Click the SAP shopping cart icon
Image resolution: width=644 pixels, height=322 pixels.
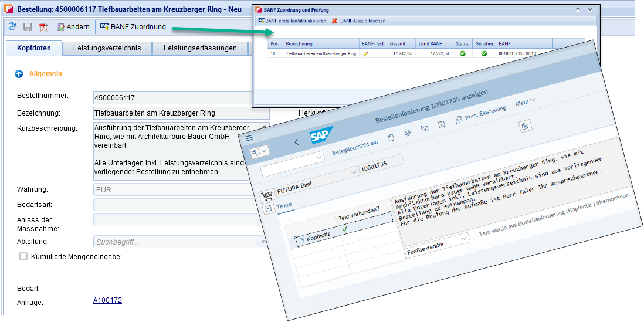pyautogui.click(x=267, y=195)
